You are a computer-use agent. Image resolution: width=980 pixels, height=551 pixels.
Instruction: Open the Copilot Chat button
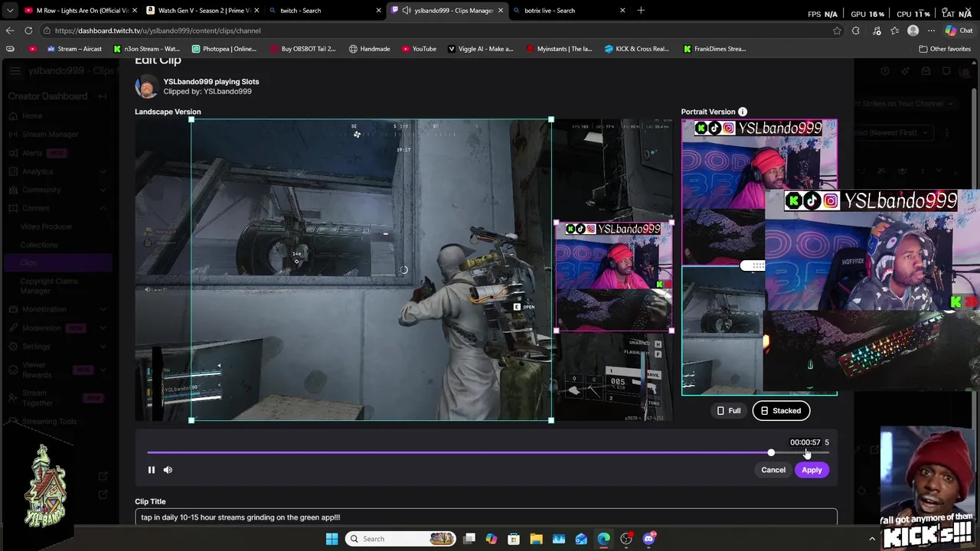[959, 31]
